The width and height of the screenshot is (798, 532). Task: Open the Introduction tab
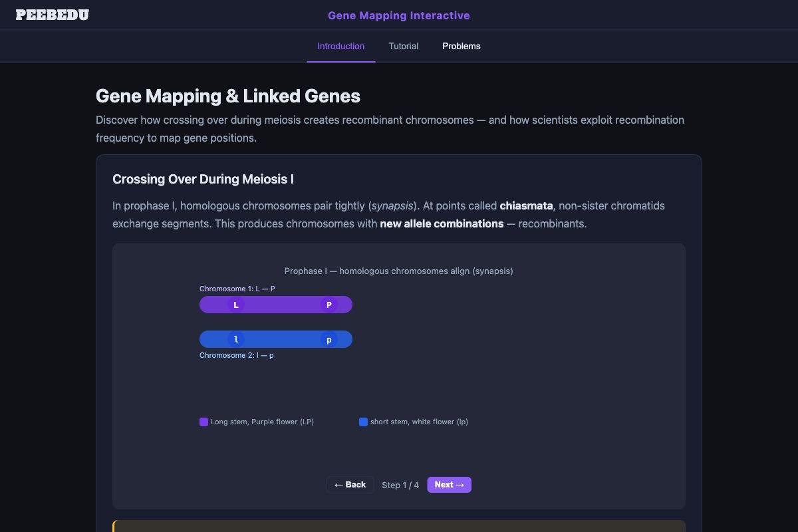pyautogui.click(x=340, y=46)
